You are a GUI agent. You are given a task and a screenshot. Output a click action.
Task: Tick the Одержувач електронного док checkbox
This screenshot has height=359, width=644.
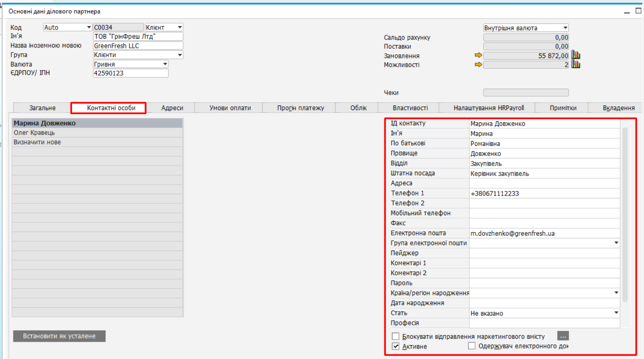[x=472, y=346]
